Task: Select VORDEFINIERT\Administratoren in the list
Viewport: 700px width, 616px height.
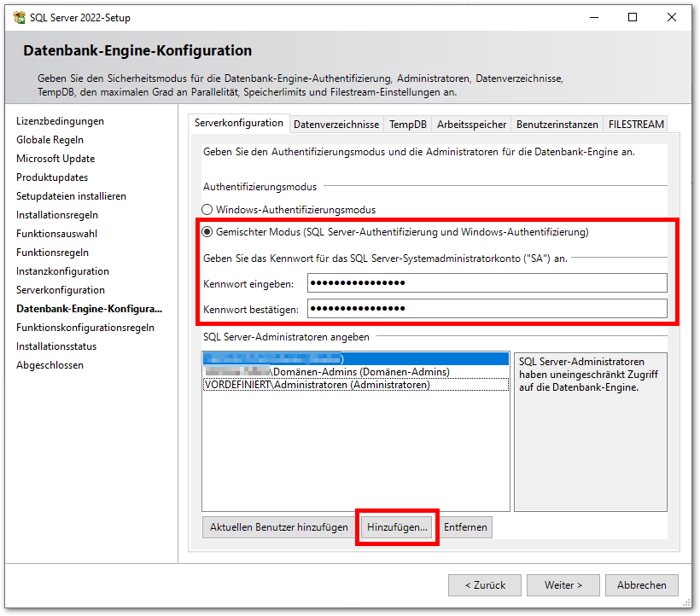Action: point(317,385)
